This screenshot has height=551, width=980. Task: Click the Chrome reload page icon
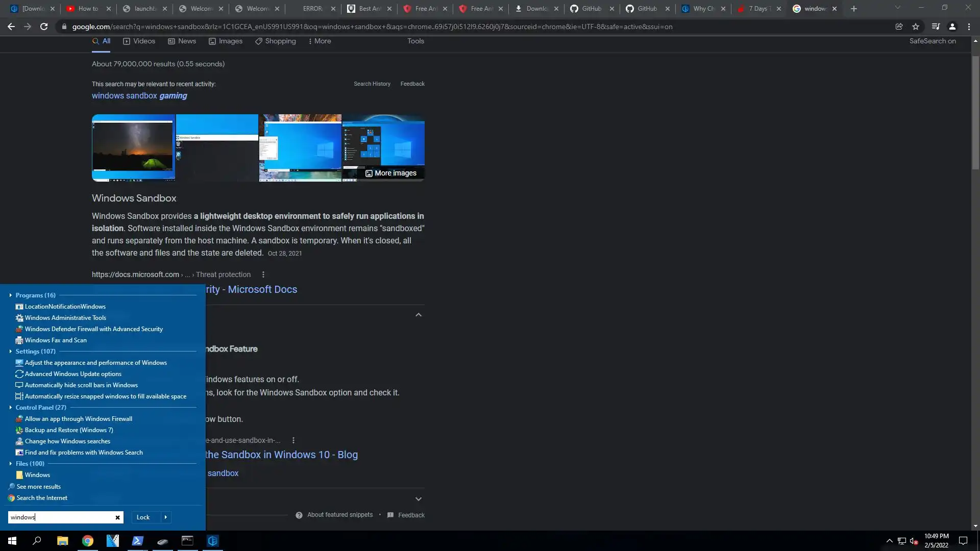click(44, 27)
